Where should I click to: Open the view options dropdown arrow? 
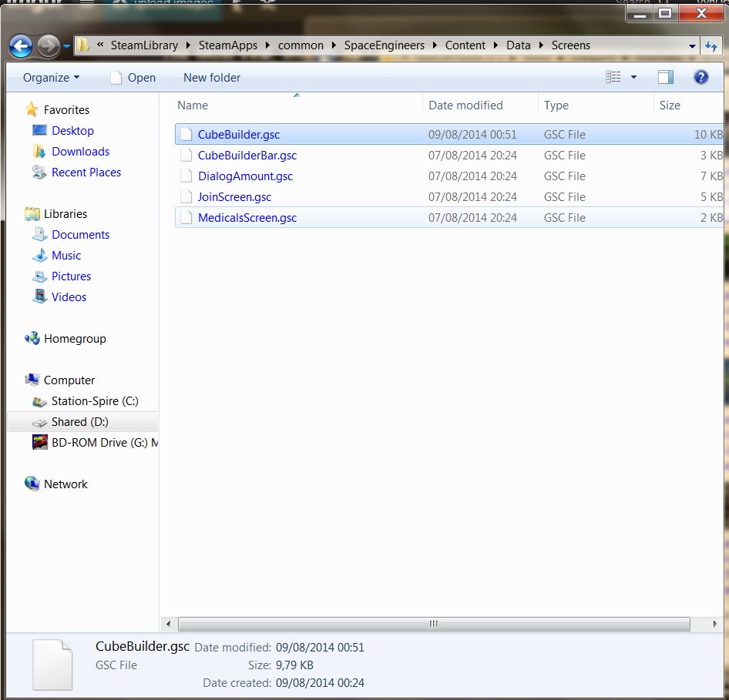click(x=633, y=77)
